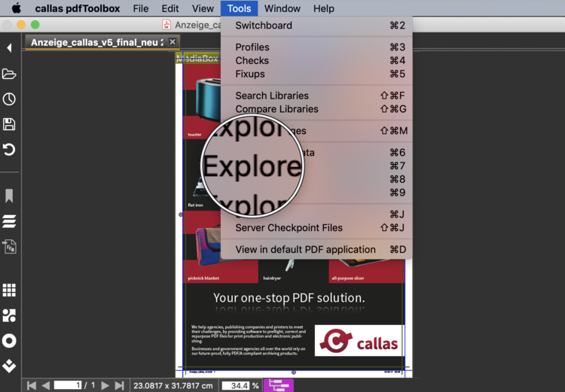This screenshot has width=565, height=392.
Task: Close the Tools menu in menu bar
Action: (240, 8)
